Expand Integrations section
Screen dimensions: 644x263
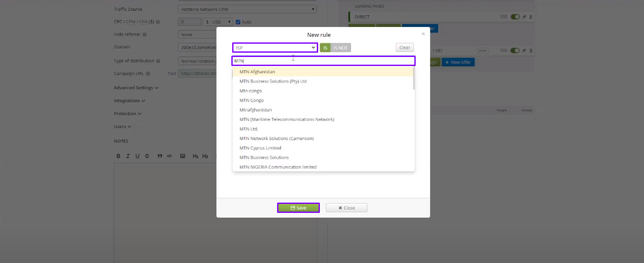[130, 101]
